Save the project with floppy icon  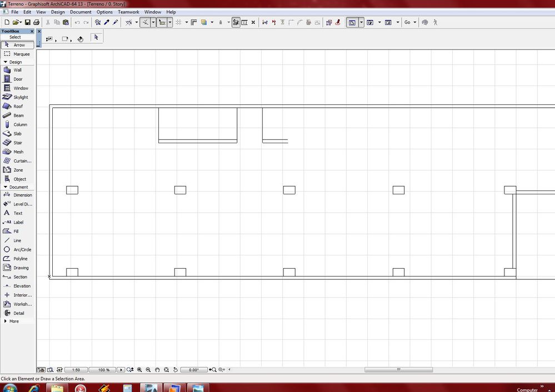point(28,22)
